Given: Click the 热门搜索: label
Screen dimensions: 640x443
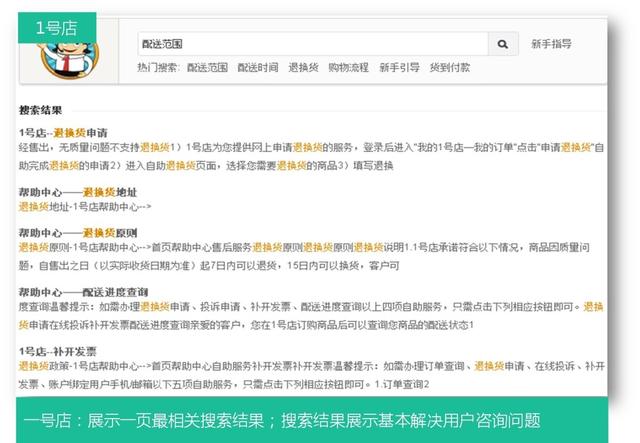Looking at the screenshot, I should point(157,67).
